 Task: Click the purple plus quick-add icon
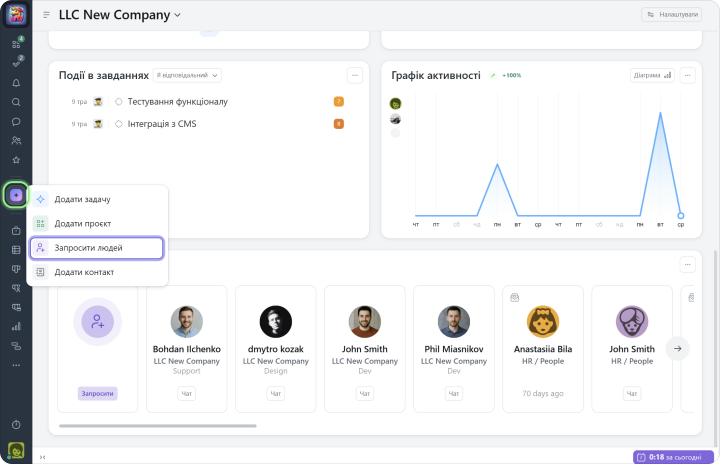click(16, 195)
